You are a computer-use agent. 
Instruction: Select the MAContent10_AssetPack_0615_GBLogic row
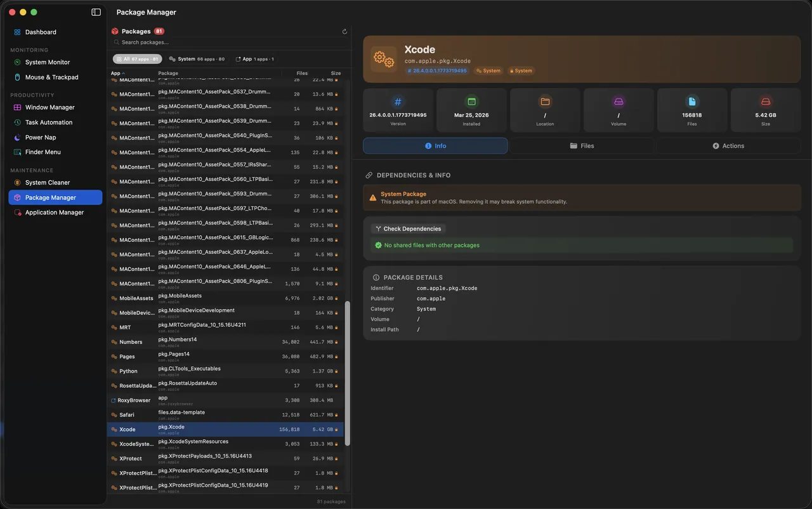click(x=225, y=240)
